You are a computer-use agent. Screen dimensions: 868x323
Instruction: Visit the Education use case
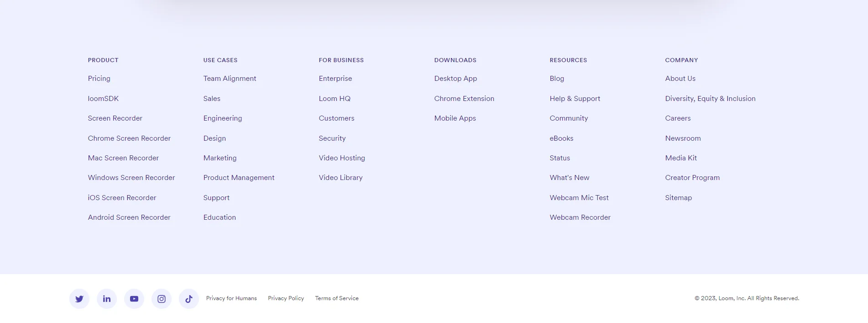(x=220, y=217)
